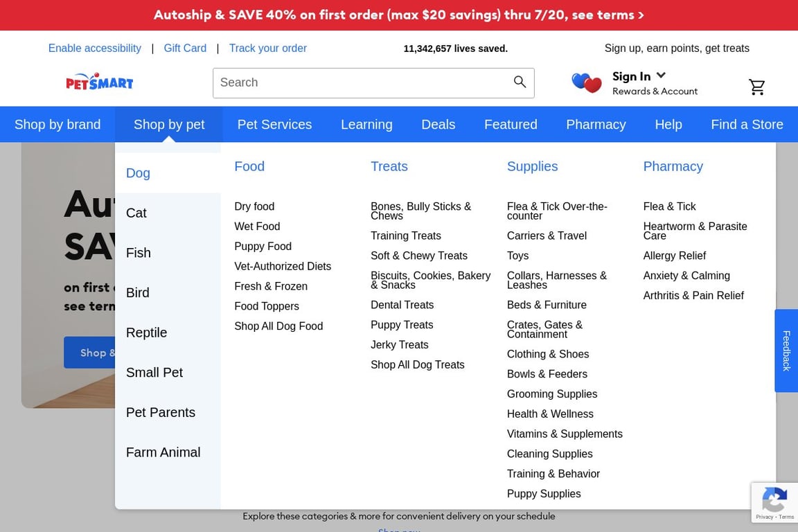798x532 pixels.
Task: Click the Treats column heading
Action: pos(389,166)
